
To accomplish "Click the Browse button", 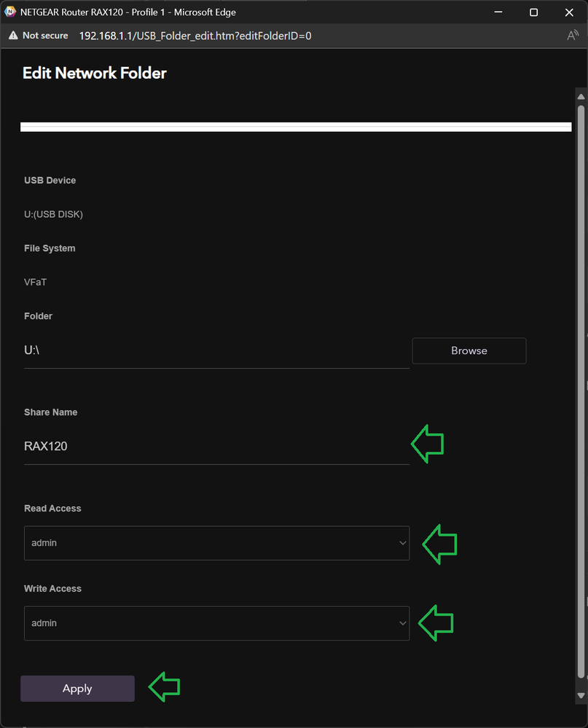I will pyautogui.click(x=469, y=351).
